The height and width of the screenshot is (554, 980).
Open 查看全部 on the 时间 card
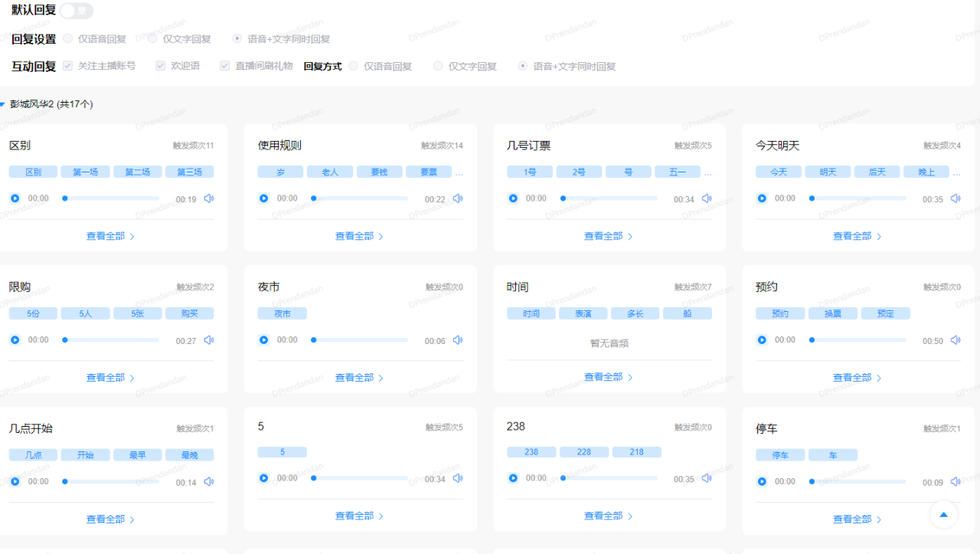607,377
